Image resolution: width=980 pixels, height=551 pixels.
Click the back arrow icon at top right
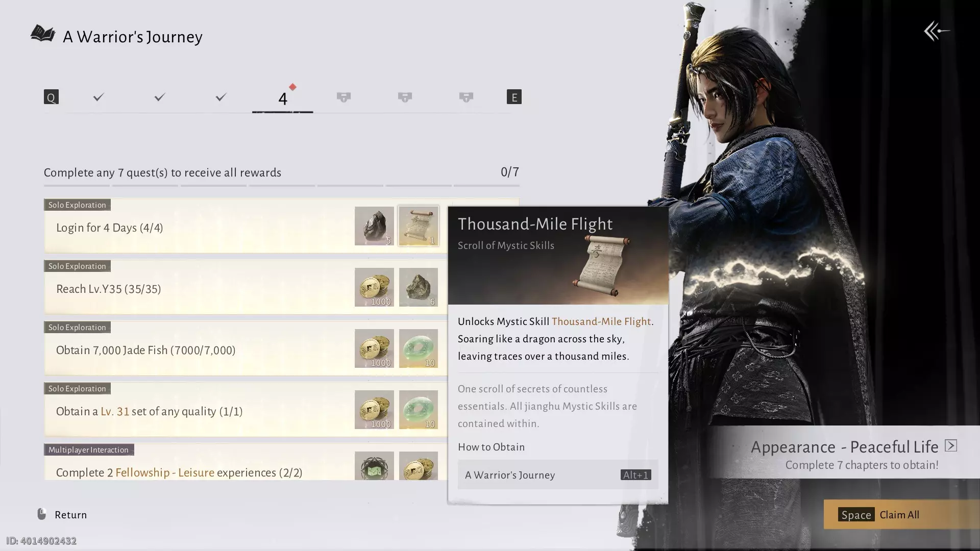(937, 31)
